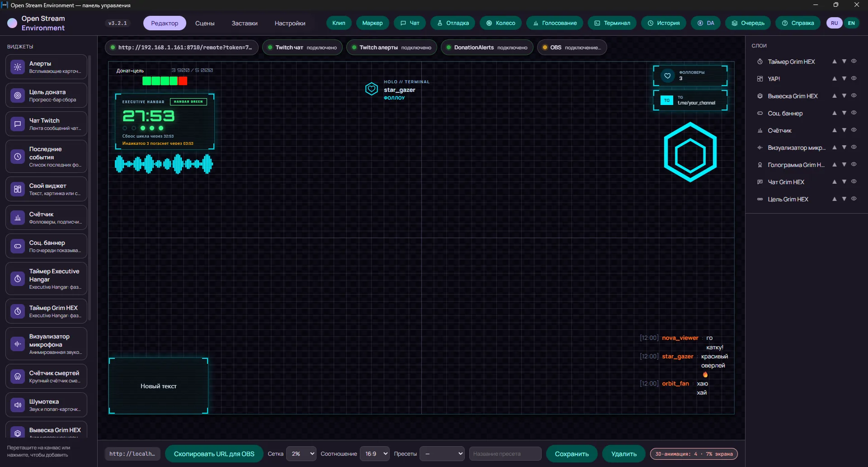Switch to the Сцены tab
The height and width of the screenshot is (467, 868).
point(205,23)
